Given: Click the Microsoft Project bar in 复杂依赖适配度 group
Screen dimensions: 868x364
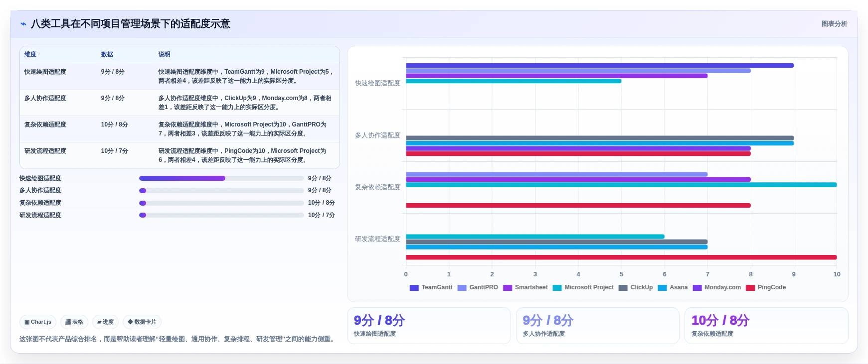Looking at the screenshot, I should [x=621, y=185].
